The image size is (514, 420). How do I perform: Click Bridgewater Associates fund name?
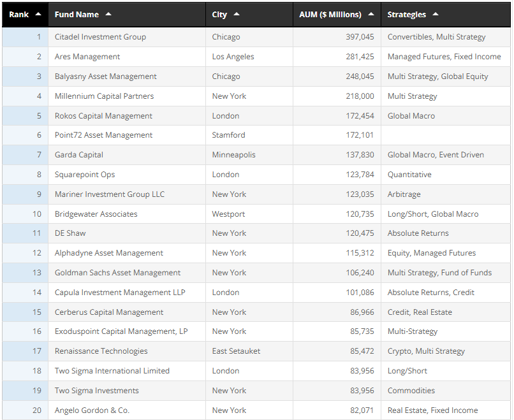coord(96,214)
